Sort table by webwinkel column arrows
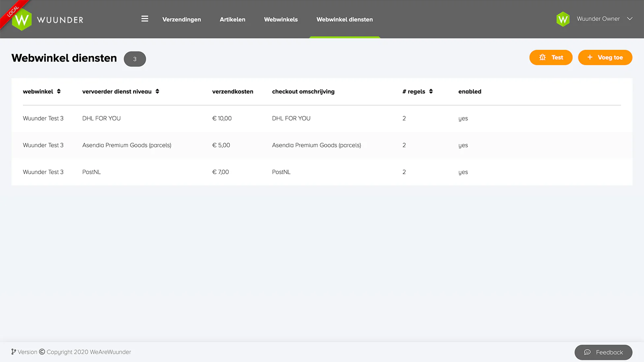 [59, 91]
